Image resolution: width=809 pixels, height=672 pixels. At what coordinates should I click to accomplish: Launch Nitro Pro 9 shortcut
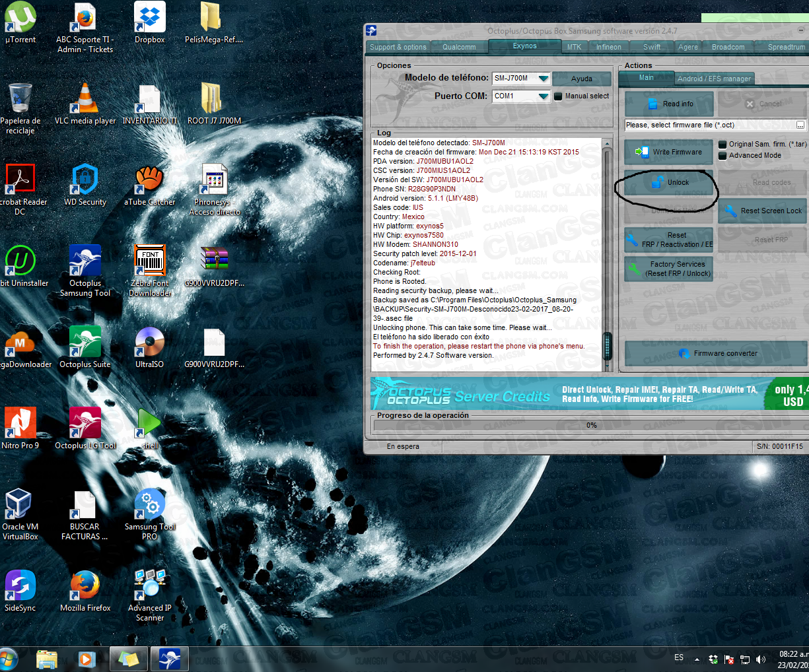pos(20,429)
